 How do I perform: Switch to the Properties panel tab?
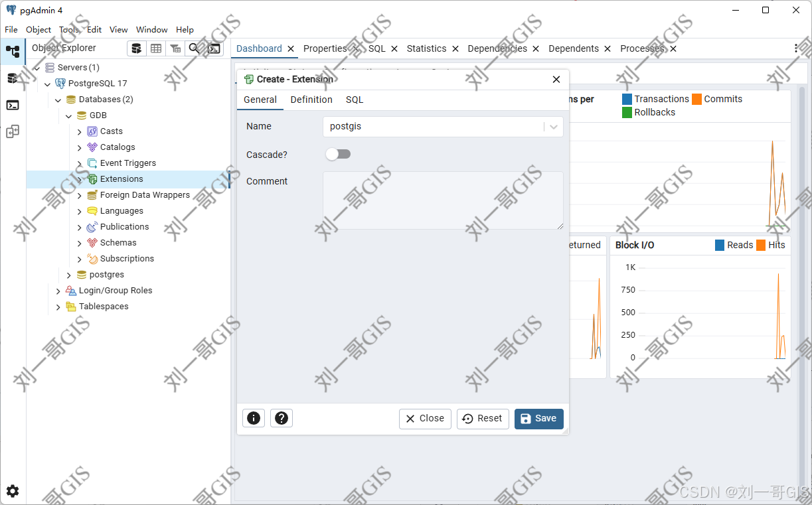(x=325, y=48)
